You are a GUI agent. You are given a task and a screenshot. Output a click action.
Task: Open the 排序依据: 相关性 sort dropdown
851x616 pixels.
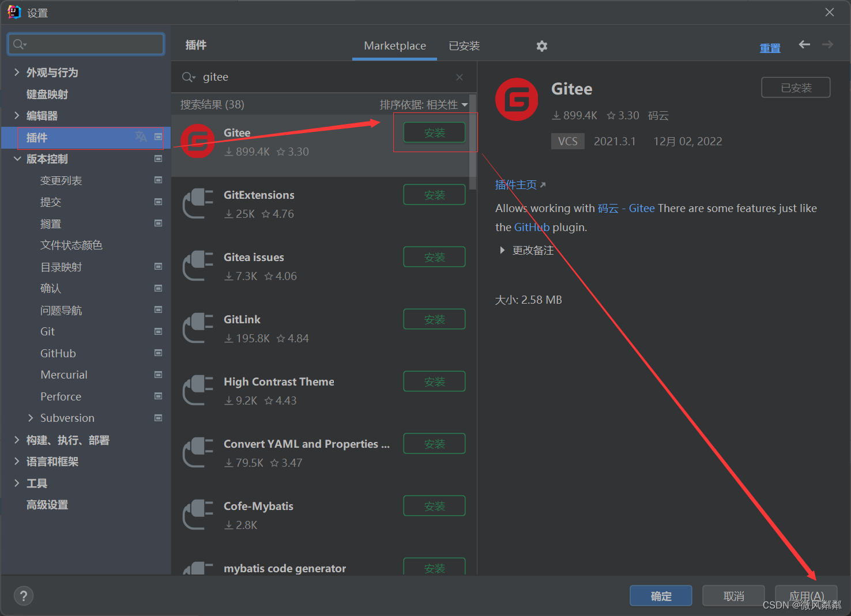pyautogui.click(x=424, y=105)
